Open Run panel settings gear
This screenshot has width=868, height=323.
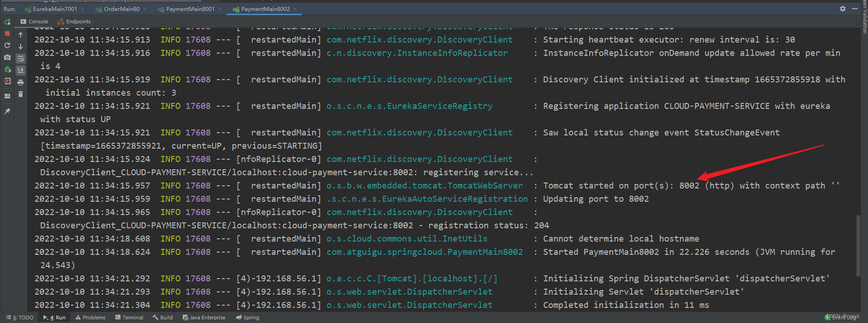pyautogui.click(x=843, y=9)
